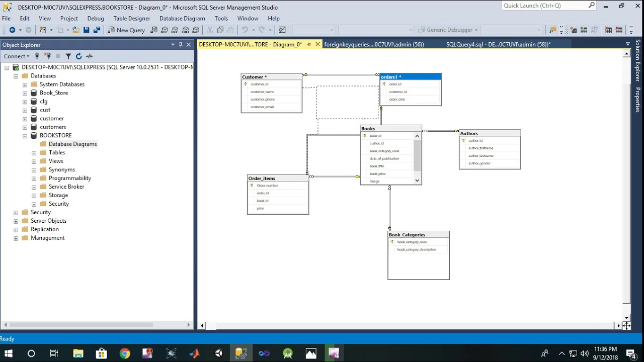Click the diagram horizontal scroll-right arrow

pyautogui.click(x=618, y=326)
